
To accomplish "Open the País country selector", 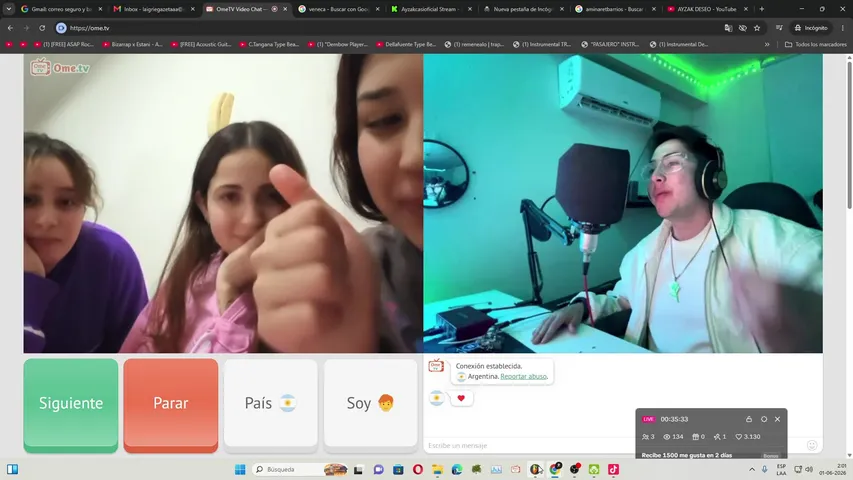I will (270, 403).
